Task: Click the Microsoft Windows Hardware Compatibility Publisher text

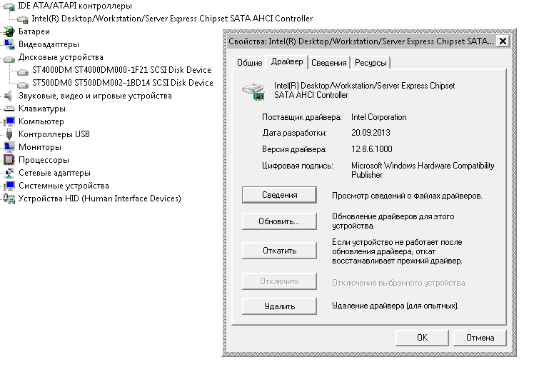Action: pos(423,170)
